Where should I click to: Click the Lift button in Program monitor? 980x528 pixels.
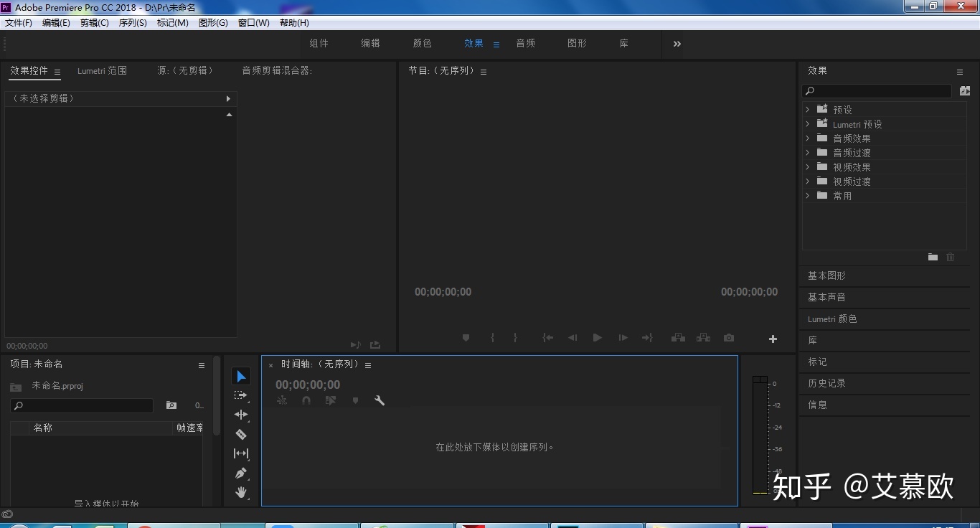[x=678, y=338]
